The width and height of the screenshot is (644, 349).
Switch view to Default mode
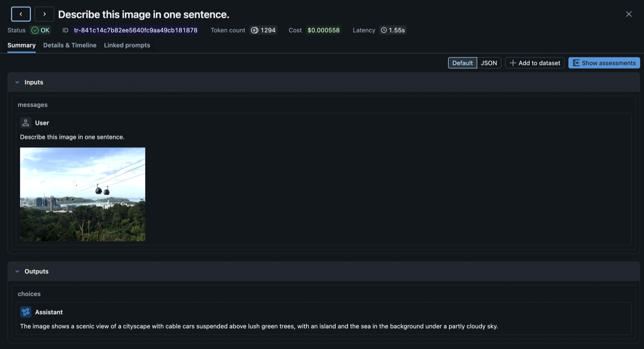point(462,63)
